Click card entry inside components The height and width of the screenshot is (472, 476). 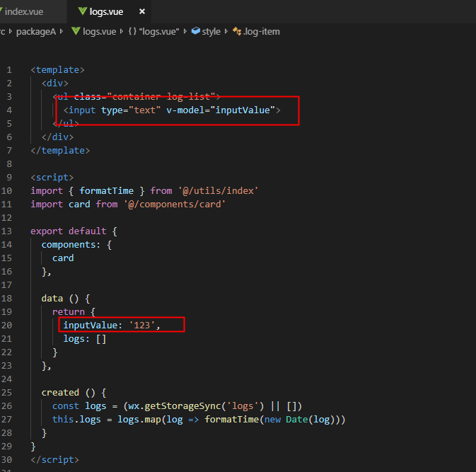[x=63, y=258]
